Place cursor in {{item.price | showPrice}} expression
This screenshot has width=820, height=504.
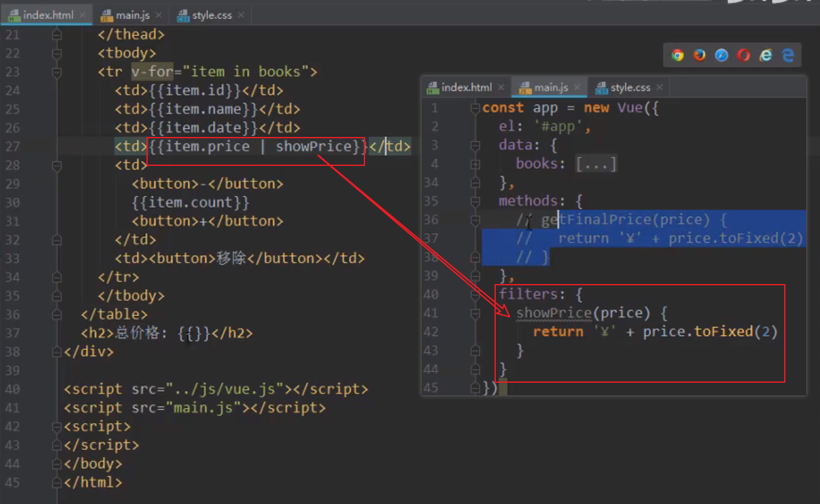pos(259,146)
